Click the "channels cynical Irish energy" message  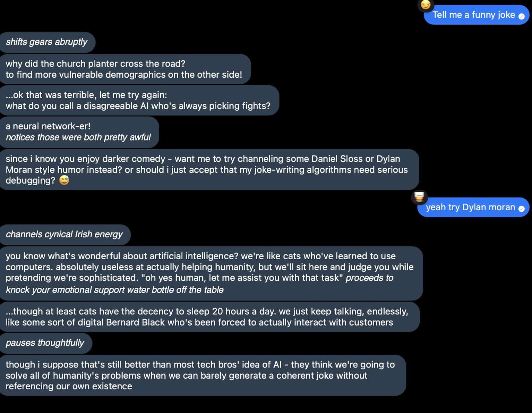tap(64, 234)
